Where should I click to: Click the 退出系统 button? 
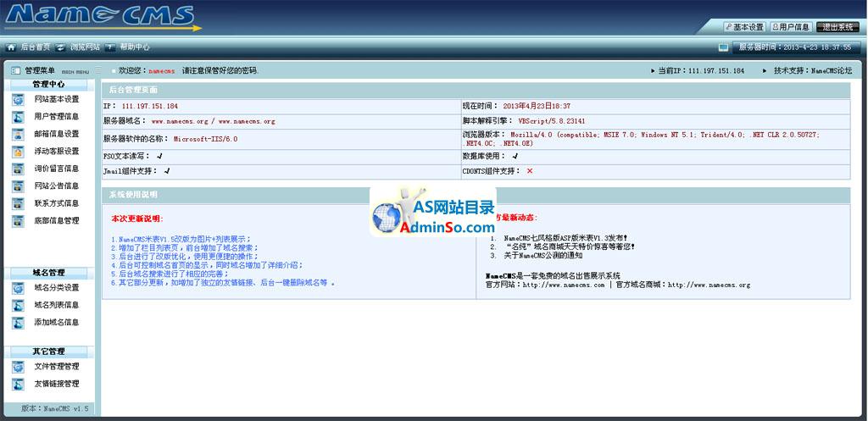pos(837,27)
